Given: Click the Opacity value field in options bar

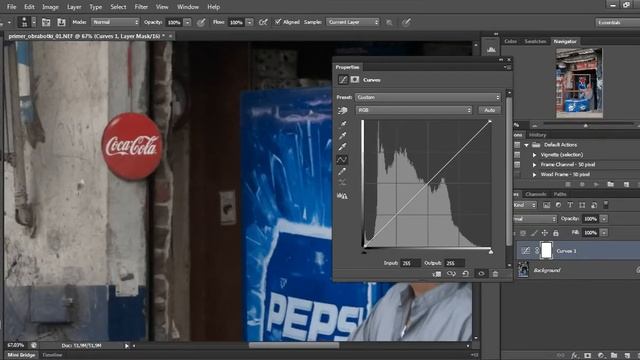Looking at the screenshot, I should [174, 22].
